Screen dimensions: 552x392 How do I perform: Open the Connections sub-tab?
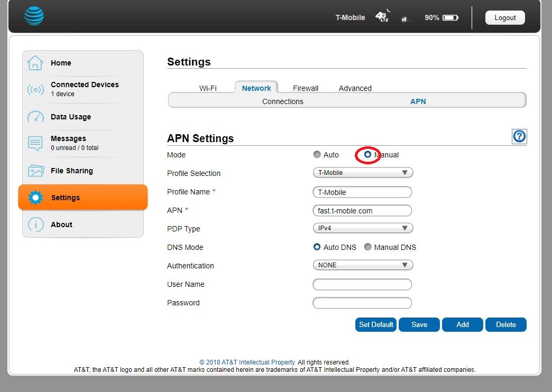[x=283, y=101]
